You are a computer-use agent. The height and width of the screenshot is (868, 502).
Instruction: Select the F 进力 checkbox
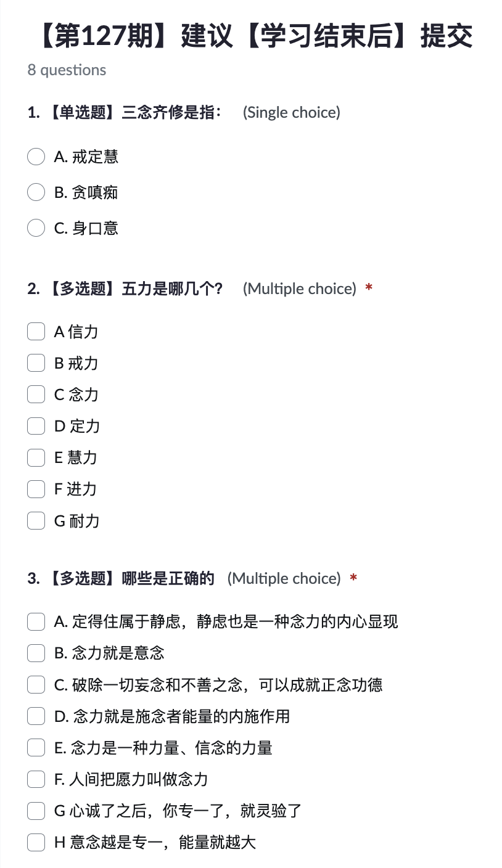pos(36,489)
